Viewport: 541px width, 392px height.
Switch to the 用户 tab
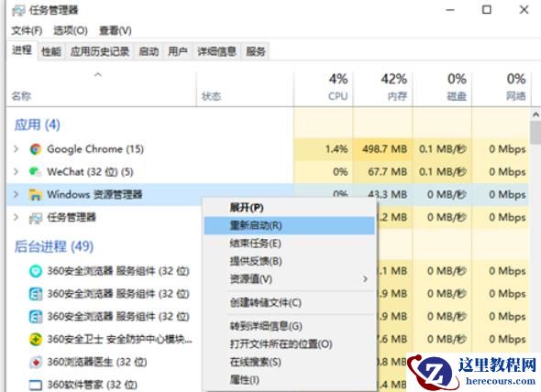pos(178,51)
